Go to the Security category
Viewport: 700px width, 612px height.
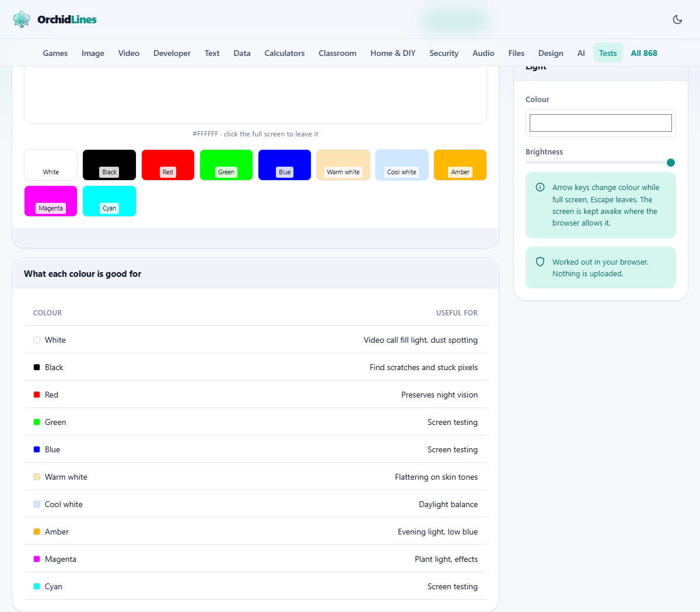pyautogui.click(x=444, y=53)
